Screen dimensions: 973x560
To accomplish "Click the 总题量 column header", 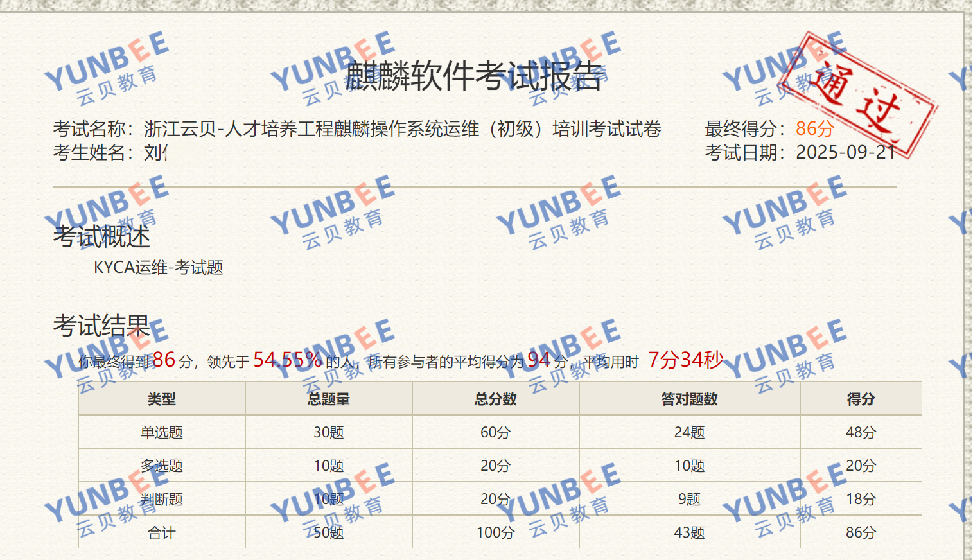I will 328,399.
